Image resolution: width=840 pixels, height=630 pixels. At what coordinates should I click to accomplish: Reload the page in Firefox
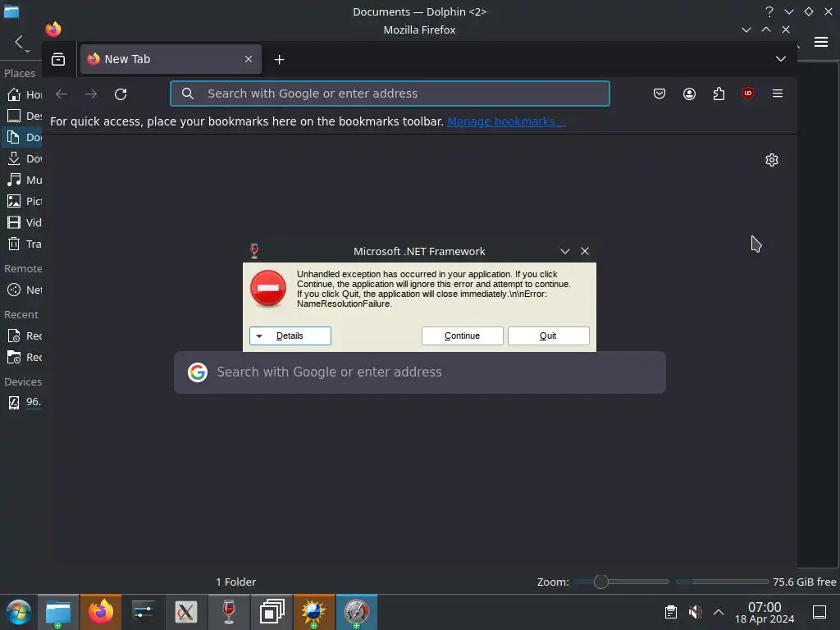point(121,94)
